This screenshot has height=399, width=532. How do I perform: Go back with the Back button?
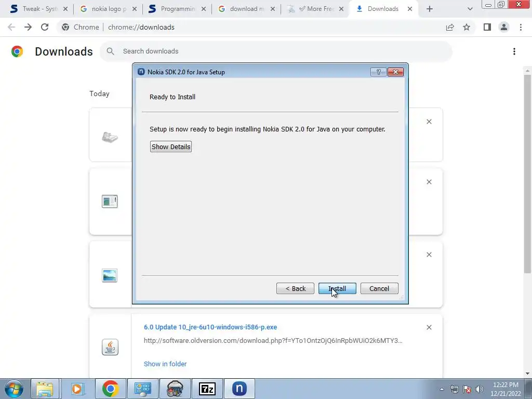click(295, 288)
